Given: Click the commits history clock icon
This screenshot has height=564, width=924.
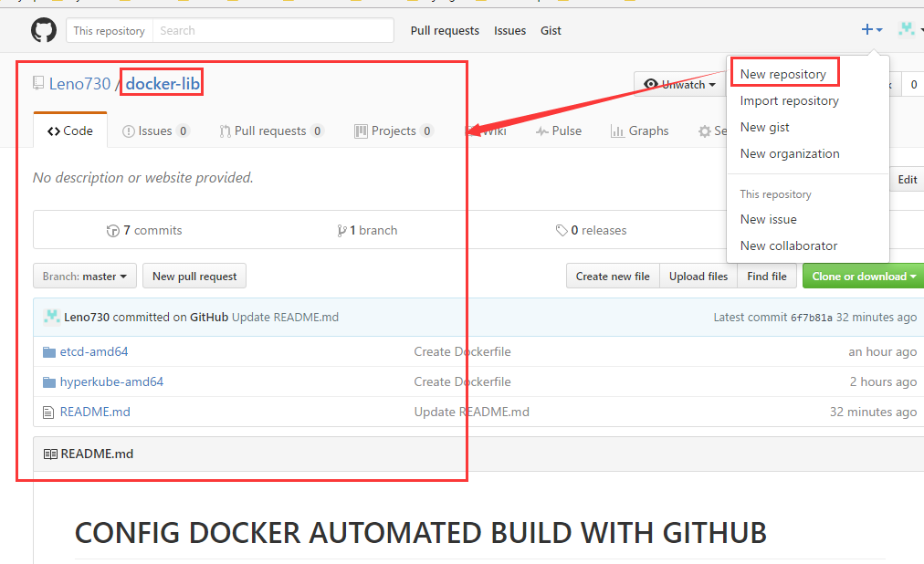Looking at the screenshot, I should (112, 231).
